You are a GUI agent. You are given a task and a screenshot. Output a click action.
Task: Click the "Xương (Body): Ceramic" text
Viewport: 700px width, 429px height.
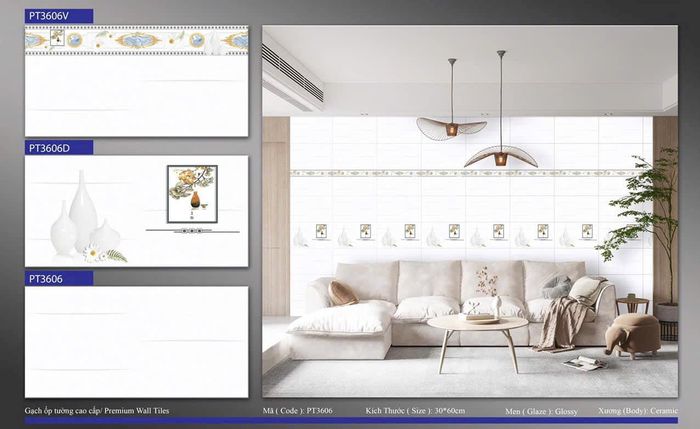pos(638,411)
